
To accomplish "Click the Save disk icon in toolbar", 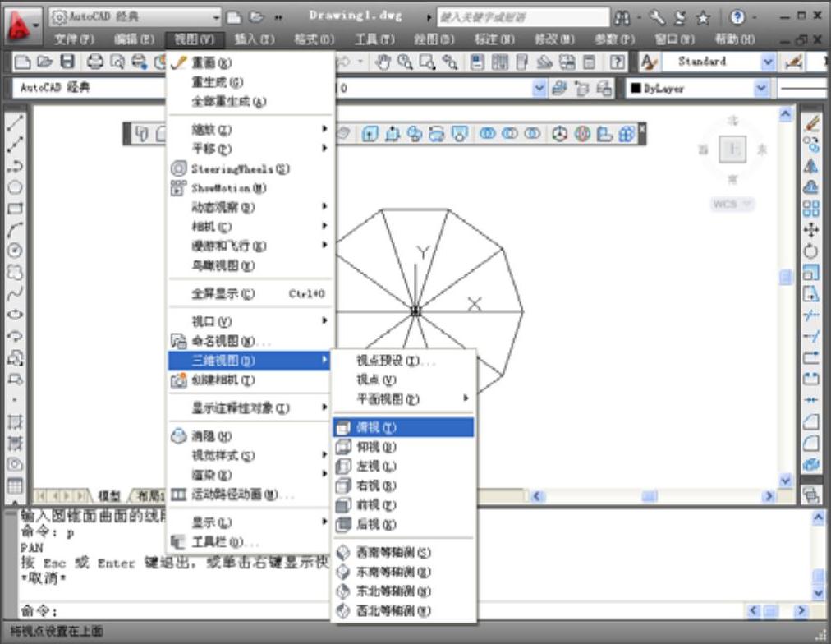I will (67, 62).
